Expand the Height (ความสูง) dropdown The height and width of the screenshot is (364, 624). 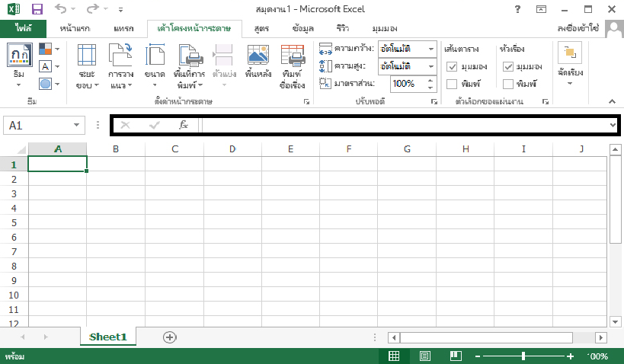click(430, 66)
